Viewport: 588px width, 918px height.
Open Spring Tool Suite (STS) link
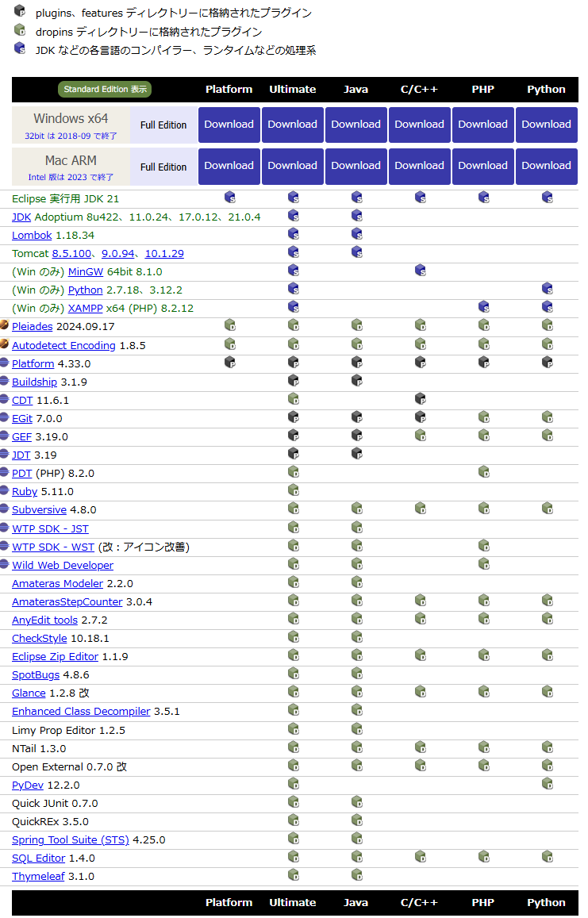71,840
